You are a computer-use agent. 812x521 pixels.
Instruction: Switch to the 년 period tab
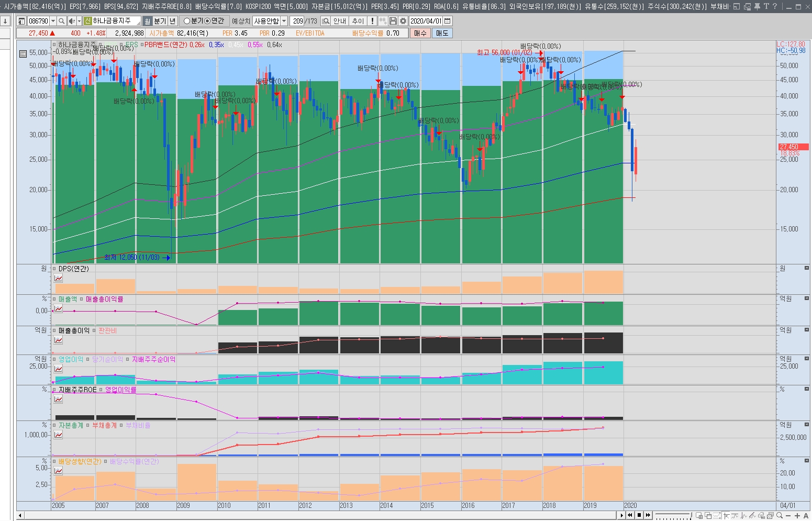[172, 21]
